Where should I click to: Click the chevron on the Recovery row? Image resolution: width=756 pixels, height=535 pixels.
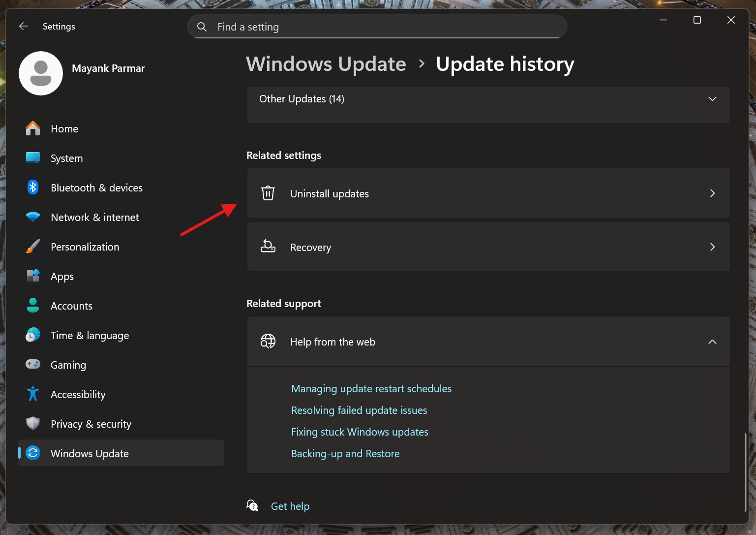712,247
